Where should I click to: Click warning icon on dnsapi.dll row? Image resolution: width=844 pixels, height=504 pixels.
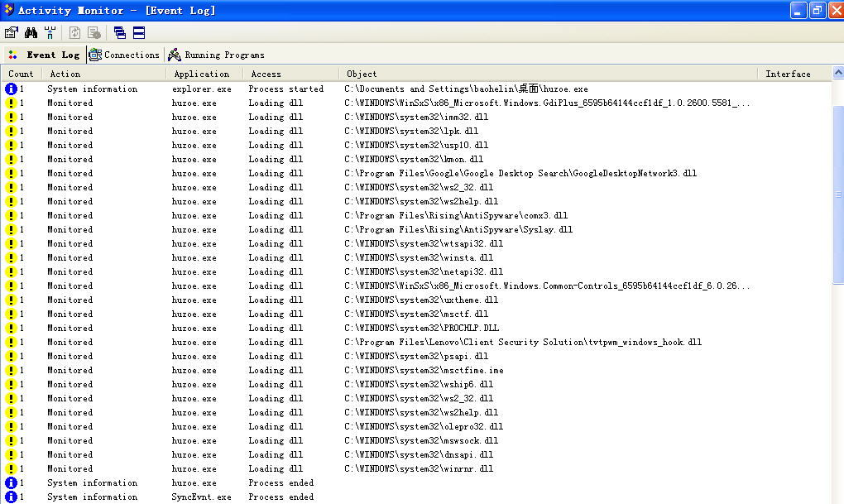[x=11, y=454]
